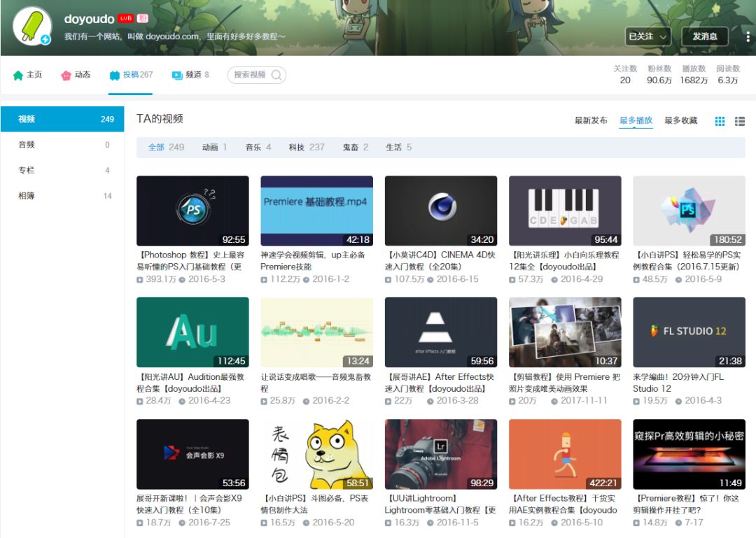This screenshot has width=756, height=538.
Task: Click the 主页 home icon
Action: point(17,75)
